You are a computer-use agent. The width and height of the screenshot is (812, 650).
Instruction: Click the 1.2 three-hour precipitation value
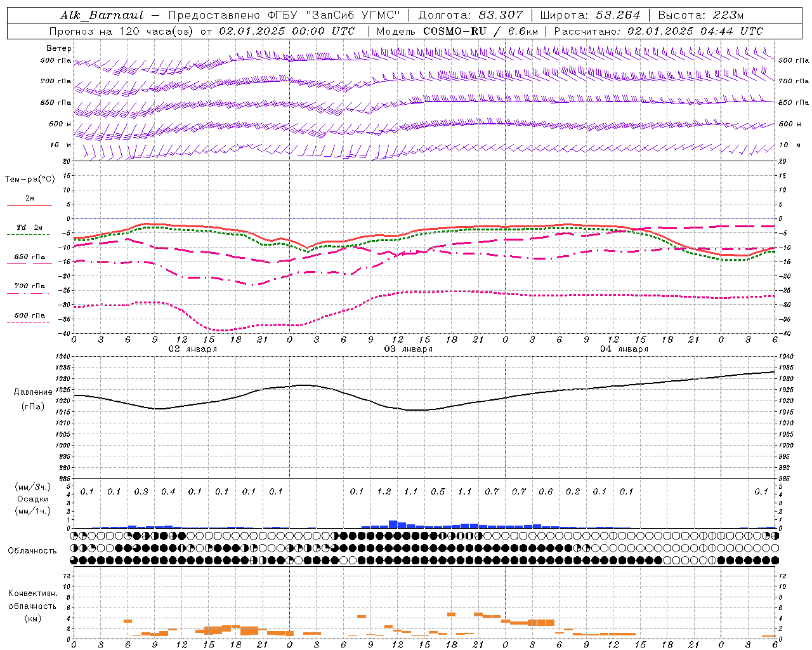coord(384,492)
